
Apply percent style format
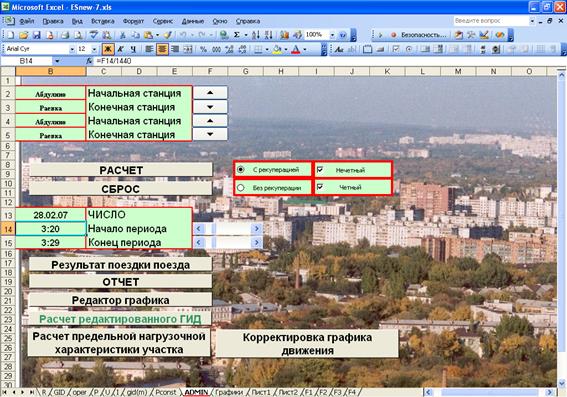203,49
